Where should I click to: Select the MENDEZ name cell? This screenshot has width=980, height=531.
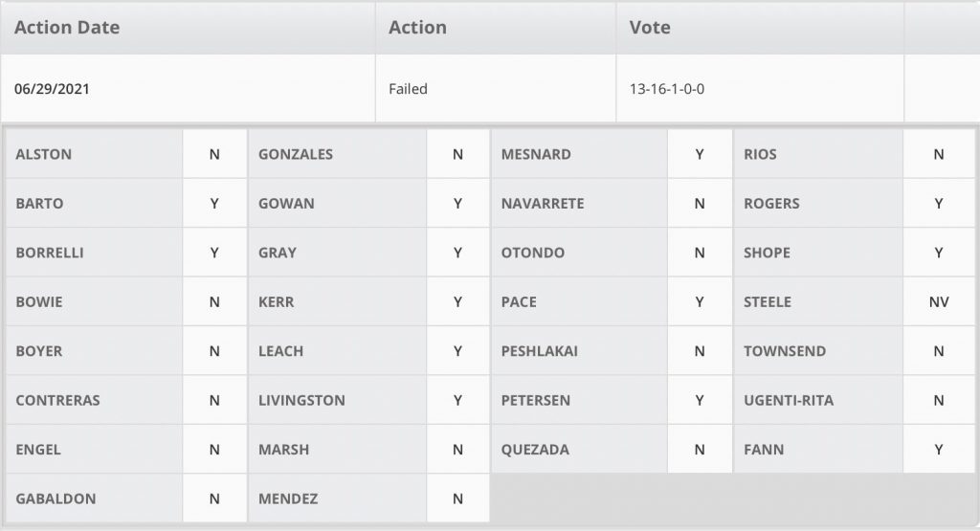click(x=288, y=498)
